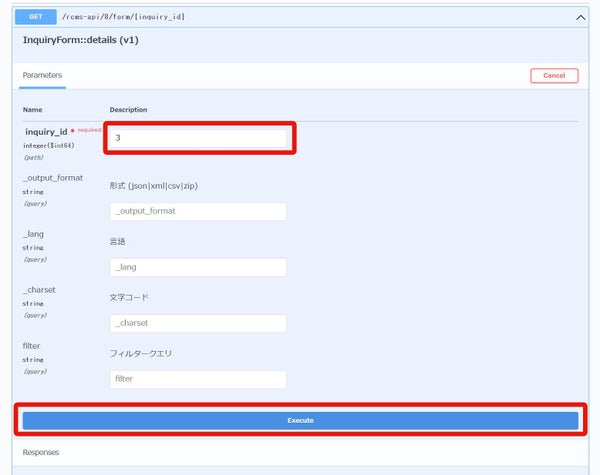Select the Parameters tab
600x475 pixels.
point(42,75)
